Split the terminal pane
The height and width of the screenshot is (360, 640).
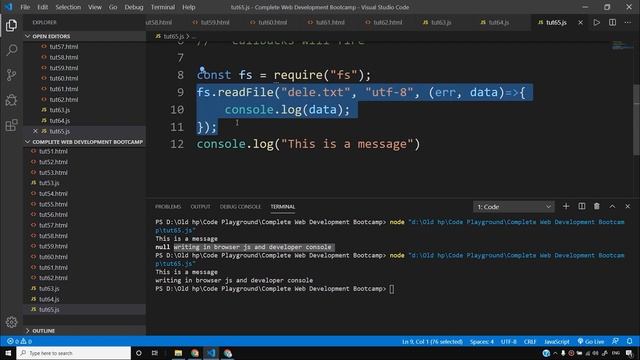click(x=582, y=207)
